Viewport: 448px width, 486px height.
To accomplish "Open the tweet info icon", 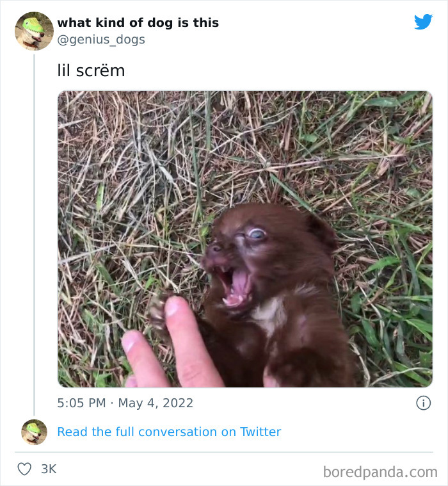I will coord(423,403).
